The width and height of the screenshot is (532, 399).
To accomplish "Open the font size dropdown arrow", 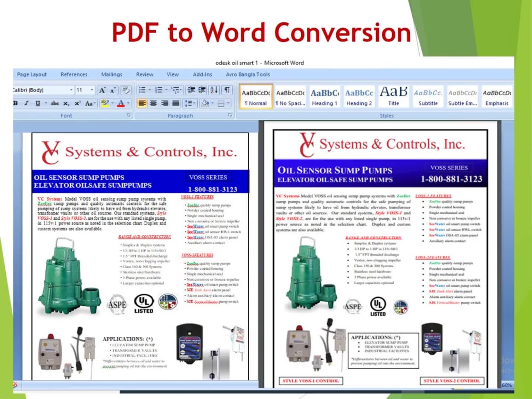I will point(92,90).
